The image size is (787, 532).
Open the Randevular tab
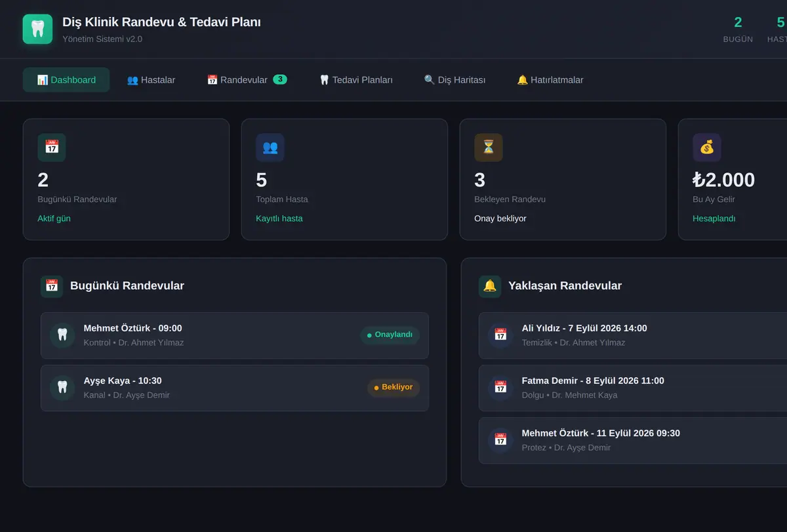pyautogui.click(x=247, y=80)
